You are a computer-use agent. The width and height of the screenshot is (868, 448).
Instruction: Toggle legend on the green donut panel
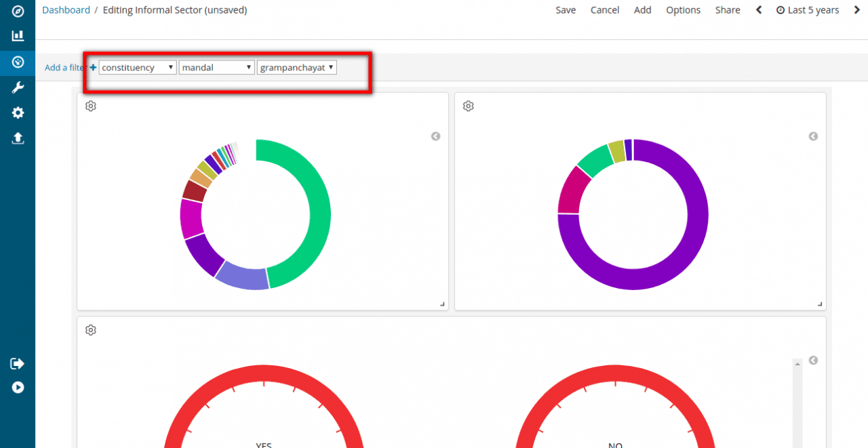click(x=436, y=136)
